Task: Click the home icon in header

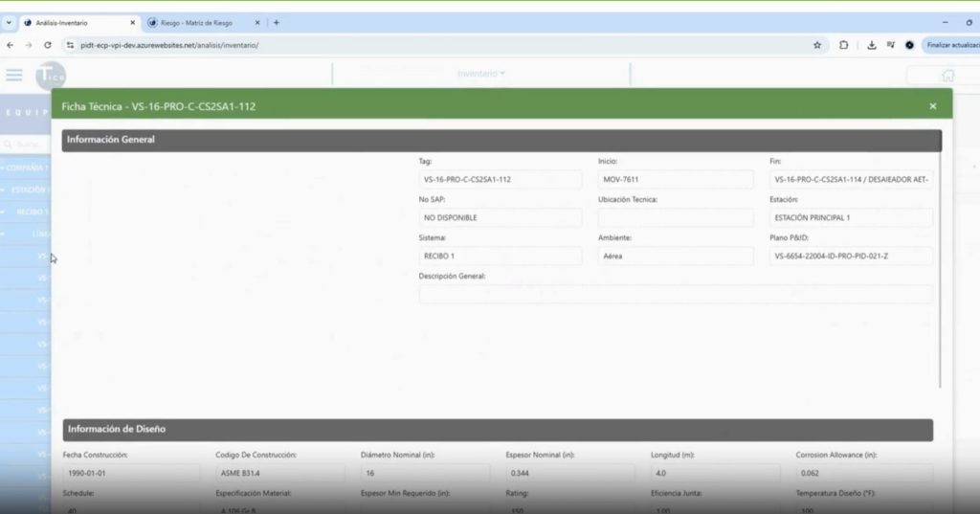Action: click(947, 75)
